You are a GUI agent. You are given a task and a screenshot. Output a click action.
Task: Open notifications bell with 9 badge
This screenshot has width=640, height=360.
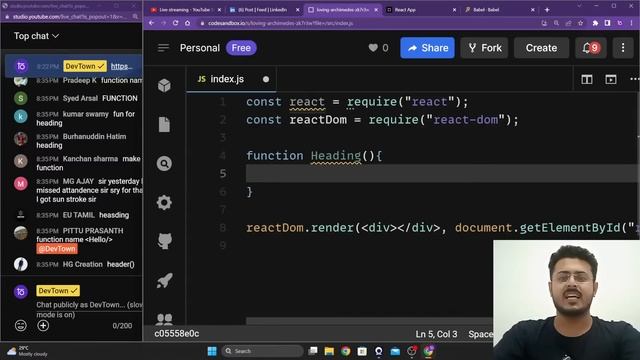590,48
